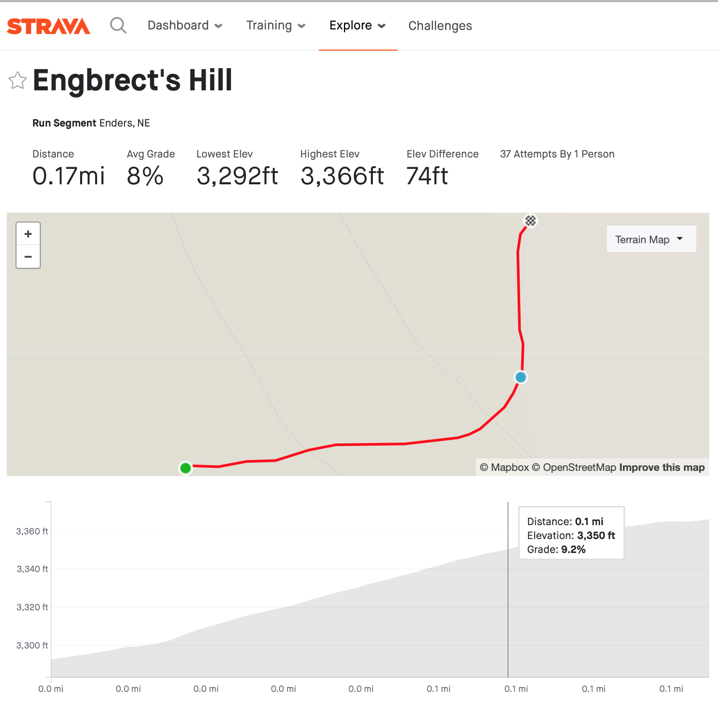The height and width of the screenshot is (728, 718).
Task: Toggle terrain view via map style control
Action: (651, 239)
